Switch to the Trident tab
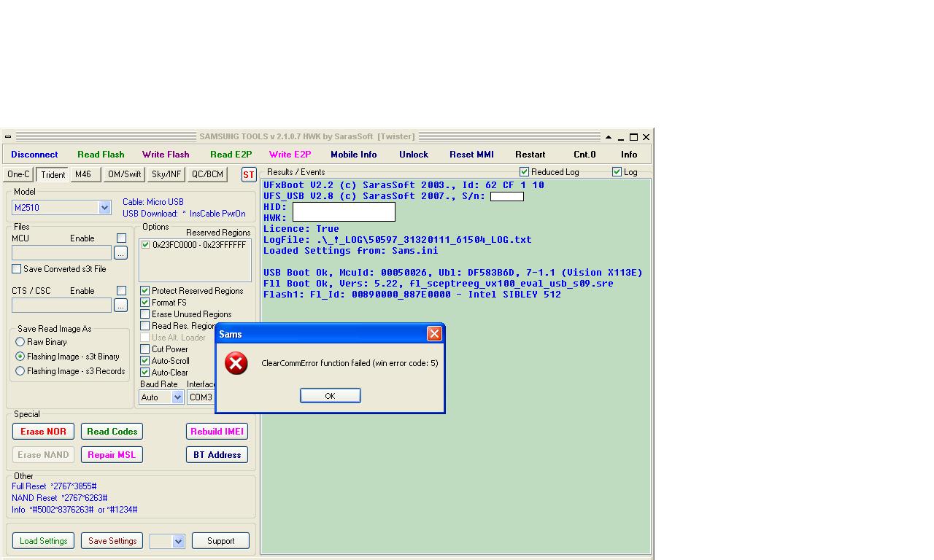This screenshot has height=560, width=934. 53,175
